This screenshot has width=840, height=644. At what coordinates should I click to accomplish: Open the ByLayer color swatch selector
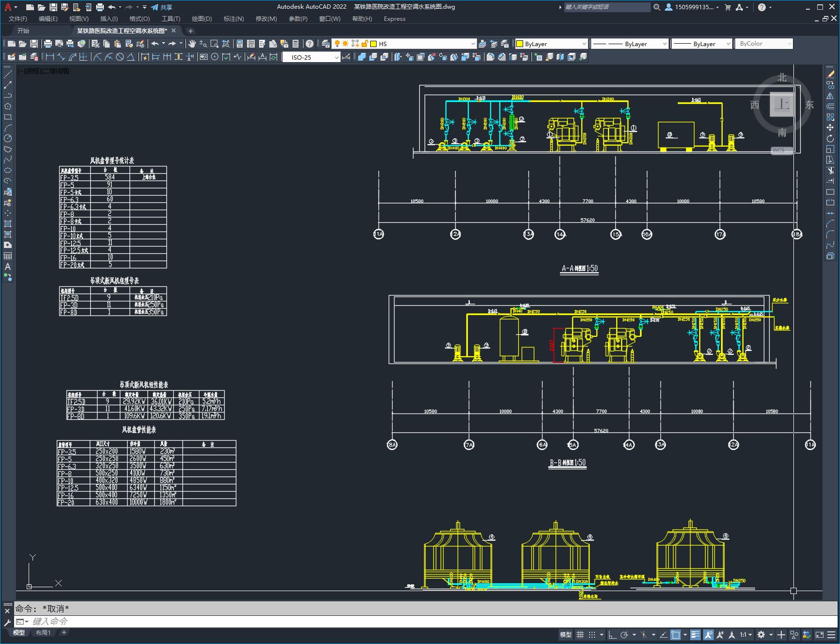point(551,44)
